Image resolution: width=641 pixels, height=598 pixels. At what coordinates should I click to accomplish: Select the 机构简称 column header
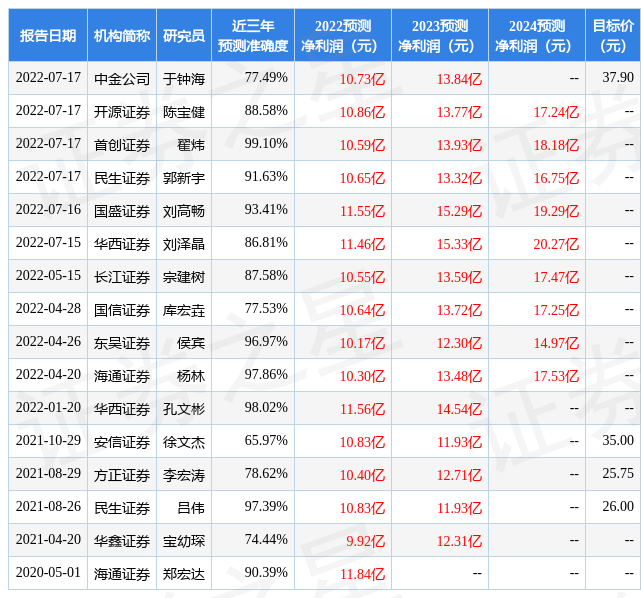(122, 36)
